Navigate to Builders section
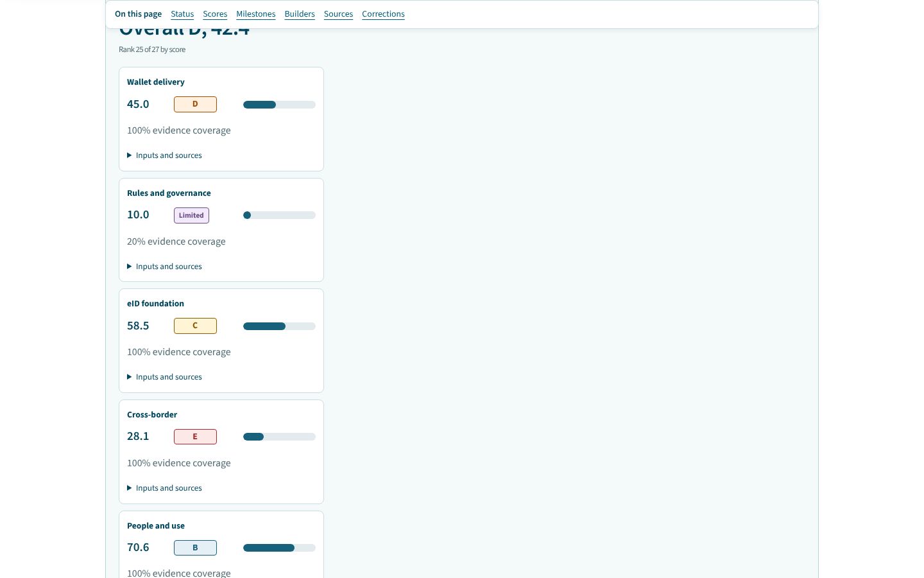The width and height of the screenshot is (924, 578). (300, 14)
